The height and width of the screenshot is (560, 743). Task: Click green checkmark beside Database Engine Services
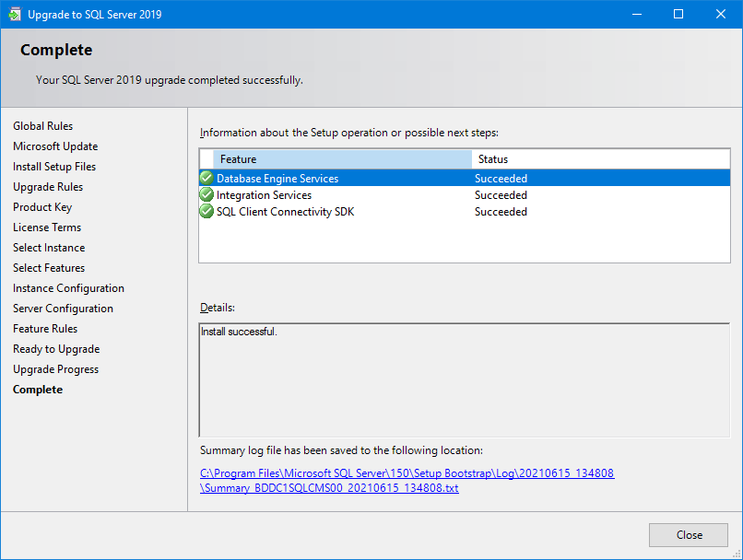pos(206,179)
